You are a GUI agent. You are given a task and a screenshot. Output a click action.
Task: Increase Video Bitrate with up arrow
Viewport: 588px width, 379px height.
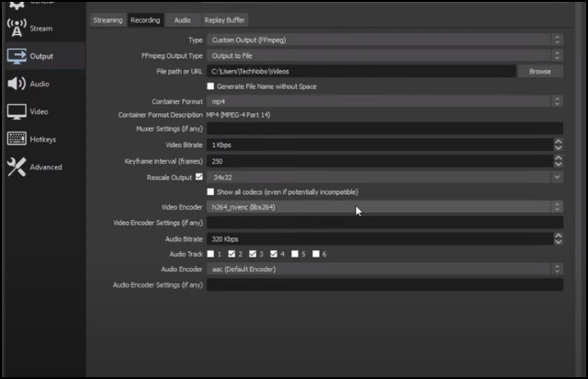point(558,142)
